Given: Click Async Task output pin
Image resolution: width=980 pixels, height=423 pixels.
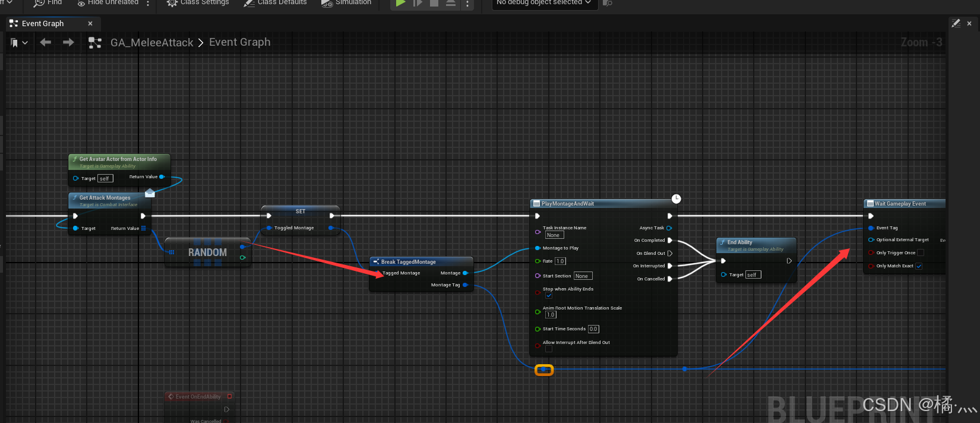Looking at the screenshot, I should pos(669,228).
